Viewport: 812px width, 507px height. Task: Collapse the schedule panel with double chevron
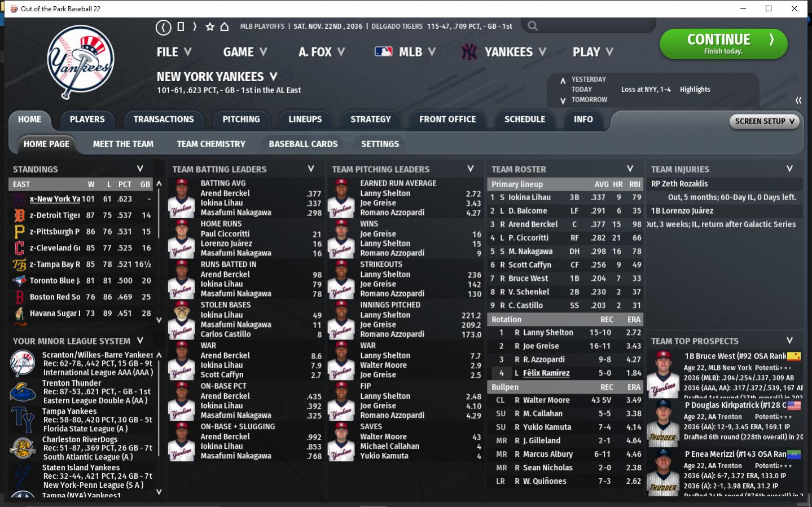(798, 100)
